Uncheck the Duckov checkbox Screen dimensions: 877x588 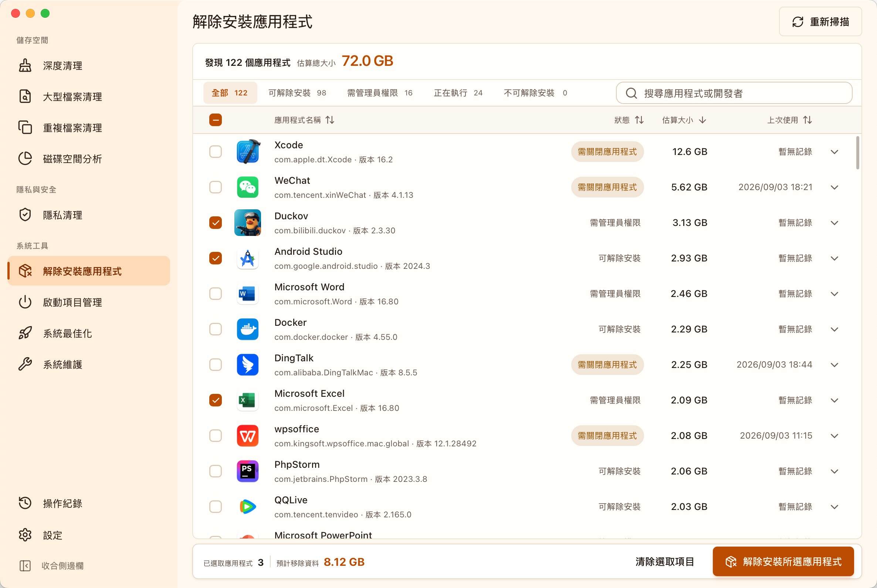(216, 223)
